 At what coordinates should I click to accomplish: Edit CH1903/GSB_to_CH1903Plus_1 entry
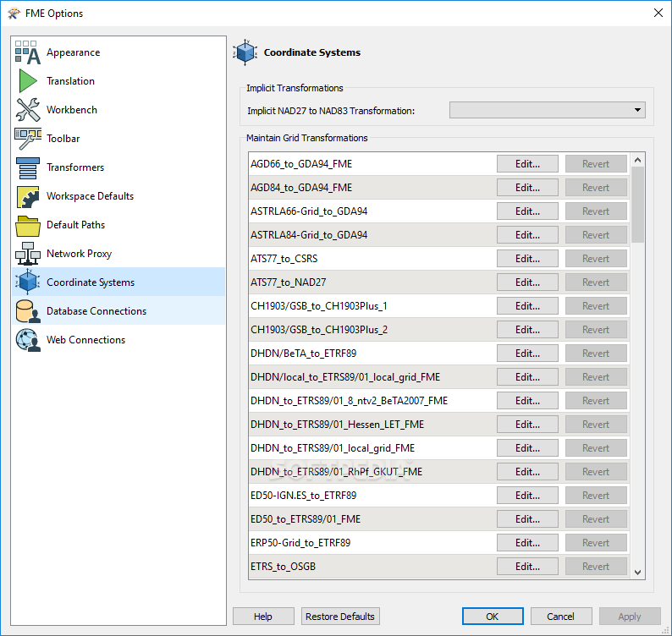(x=527, y=306)
